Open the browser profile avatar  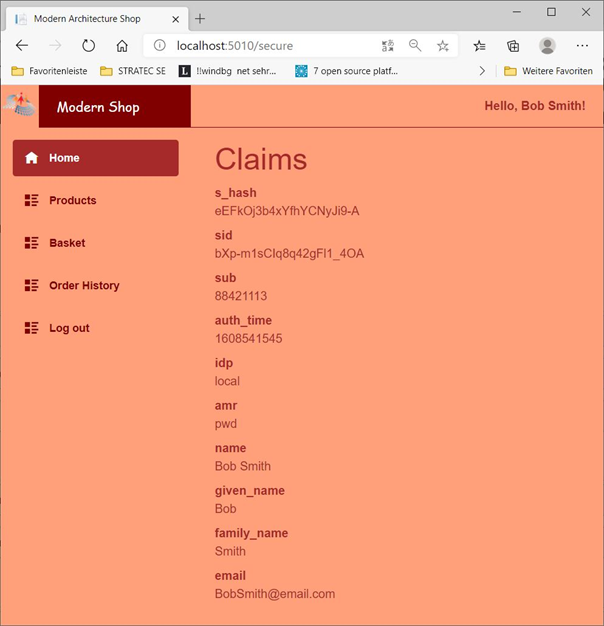tap(547, 46)
